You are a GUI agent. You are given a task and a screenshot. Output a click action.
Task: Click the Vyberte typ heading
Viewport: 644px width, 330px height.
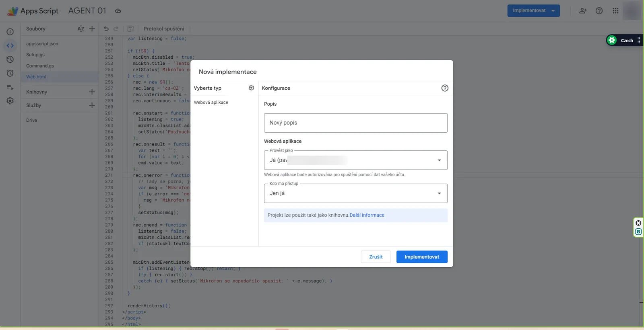(208, 88)
